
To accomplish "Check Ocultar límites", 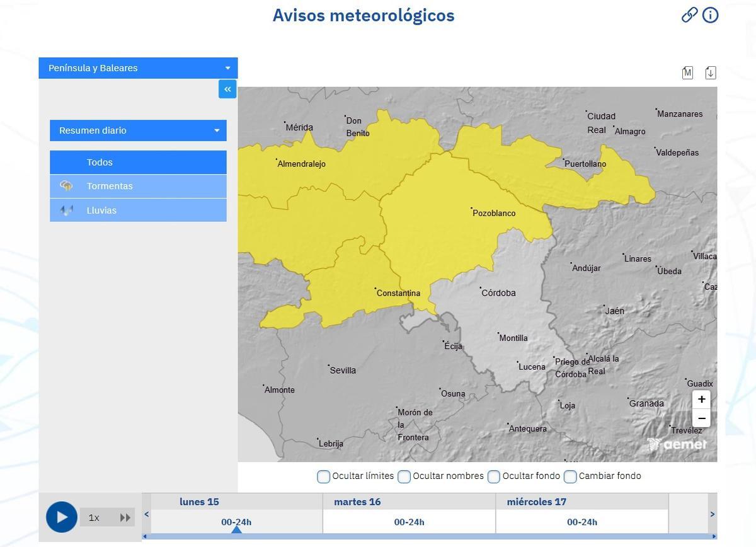I will point(323,476).
